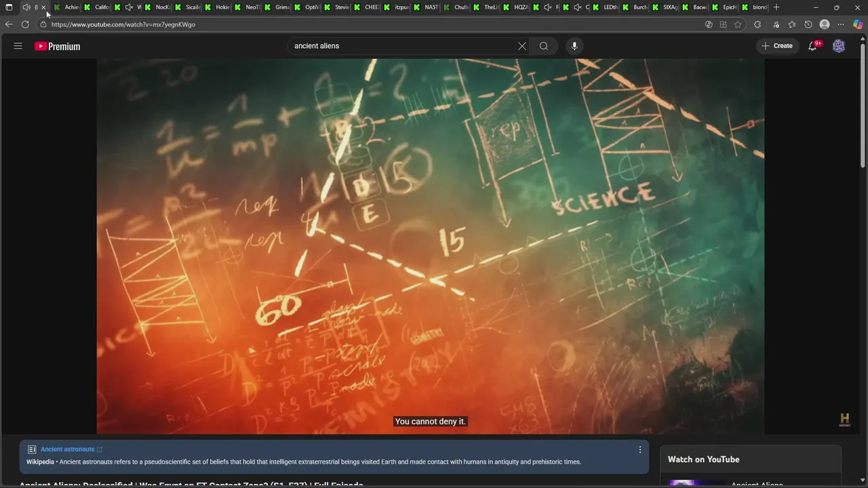Open the first address bar action icon
This screenshot has width=868, height=488.
click(x=709, y=24)
